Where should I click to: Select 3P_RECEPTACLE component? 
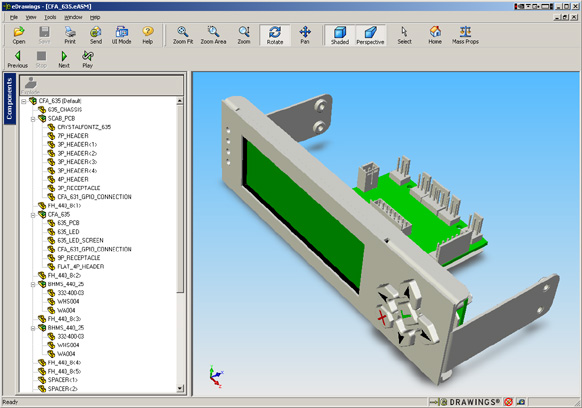79,188
